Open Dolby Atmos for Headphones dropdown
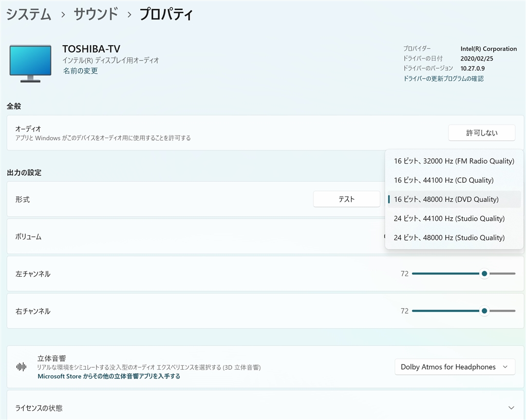 455,367
